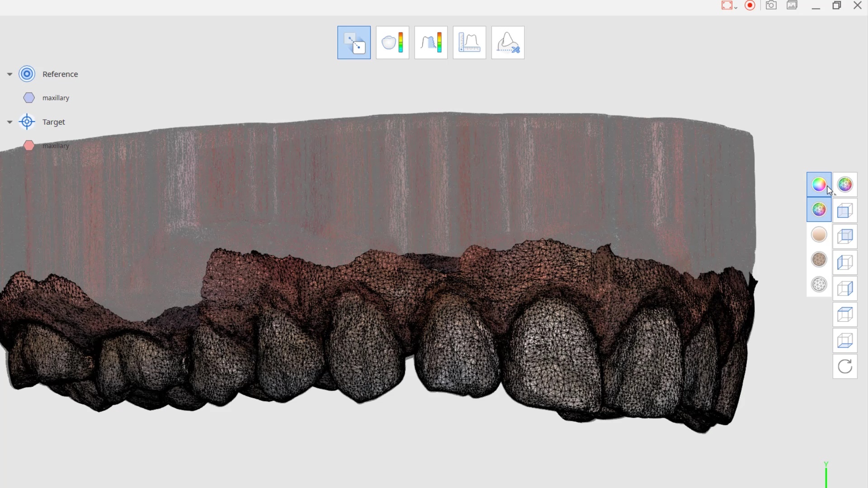
Task: Open the screen capture region tool
Action: (x=726, y=5)
